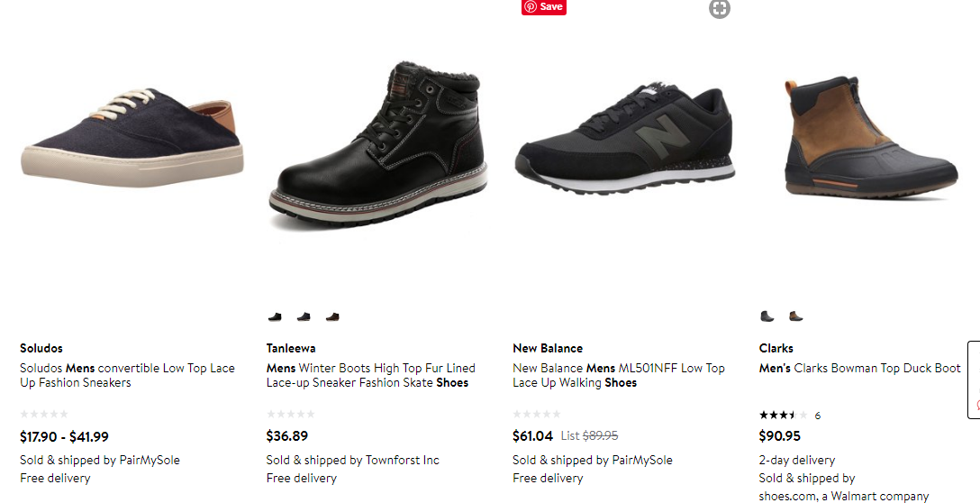This screenshot has width=980, height=503.
Task: Open the Tanleewa black winter boot image
Action: click(378, 144)
